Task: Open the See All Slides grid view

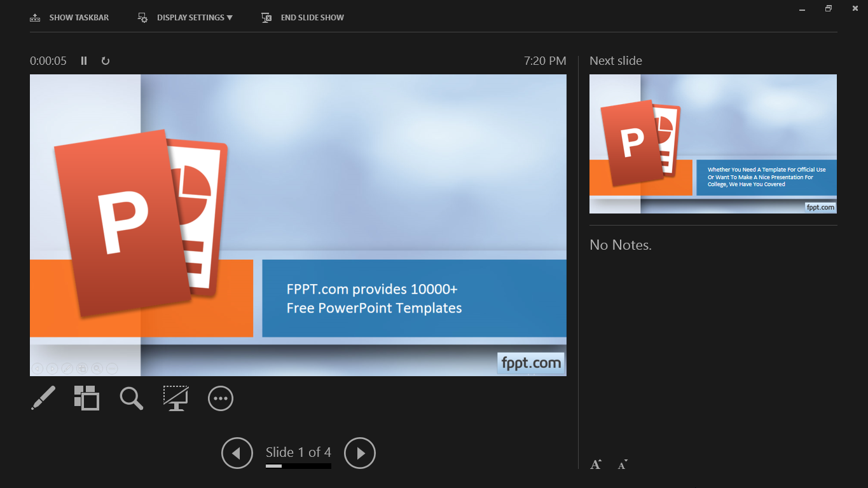Action: coord(87,398)
